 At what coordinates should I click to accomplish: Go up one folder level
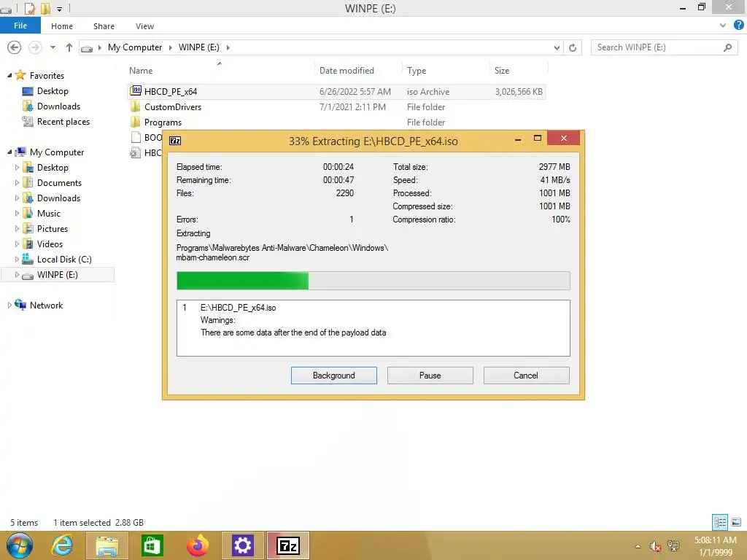click(x=69, y=47)
